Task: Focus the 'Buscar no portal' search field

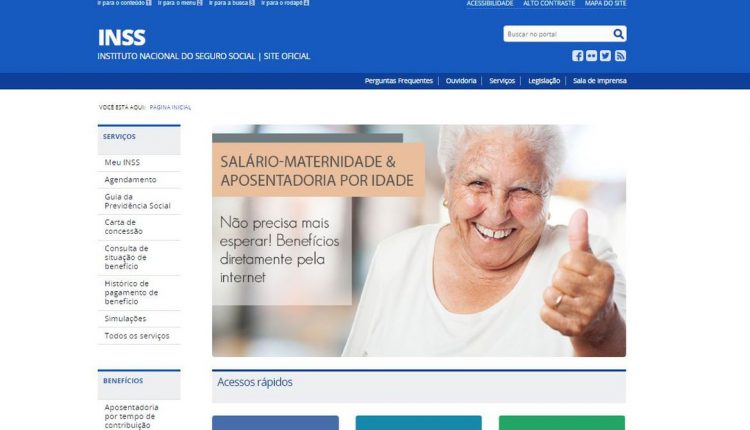Action: click(x=558, y=34)
